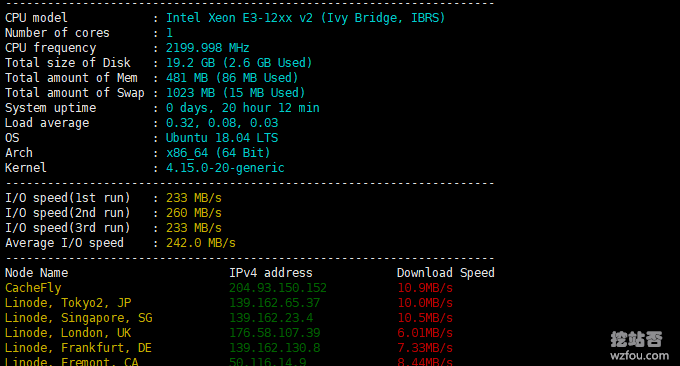
Task: Click the 2nd run I/O speed 260 MB/s
Action: (194, 213)
